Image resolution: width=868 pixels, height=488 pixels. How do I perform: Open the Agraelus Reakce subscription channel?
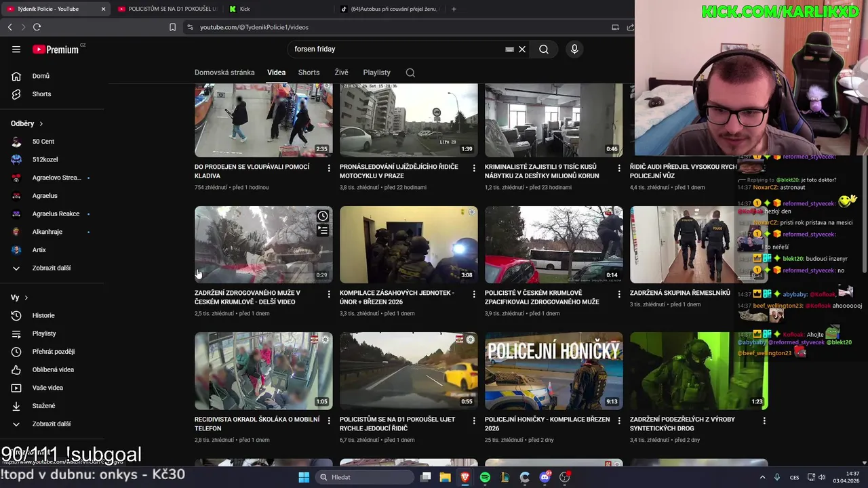tap(54, 213)
